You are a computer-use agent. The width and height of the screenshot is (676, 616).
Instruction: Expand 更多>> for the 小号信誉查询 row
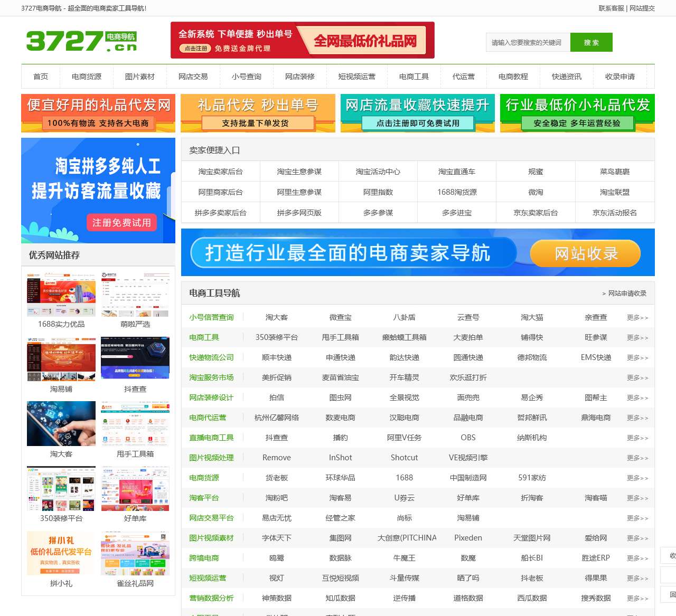click(x=637, y=318)
